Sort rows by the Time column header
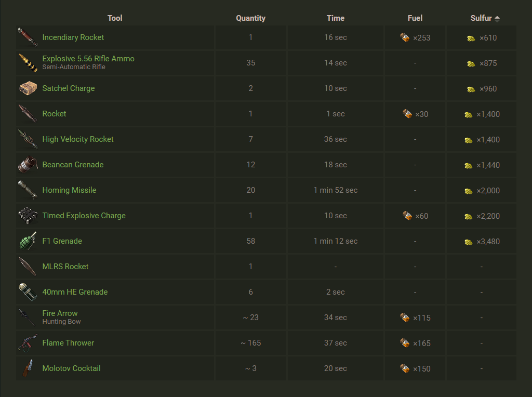The height and width of the screenshot is (397, 532). point(336,18)
